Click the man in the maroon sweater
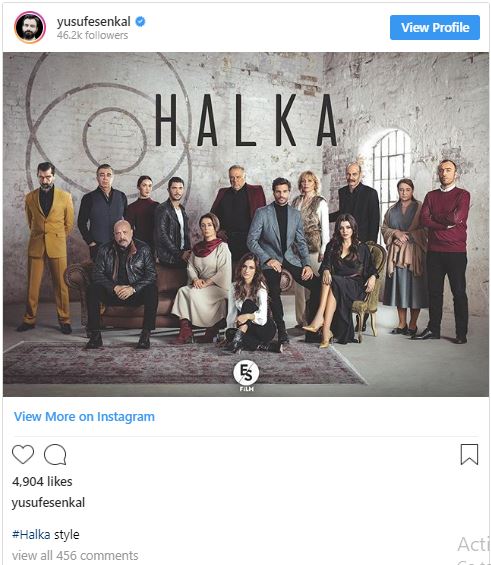The height and width of the screenshot is (565, 491). 444,251
